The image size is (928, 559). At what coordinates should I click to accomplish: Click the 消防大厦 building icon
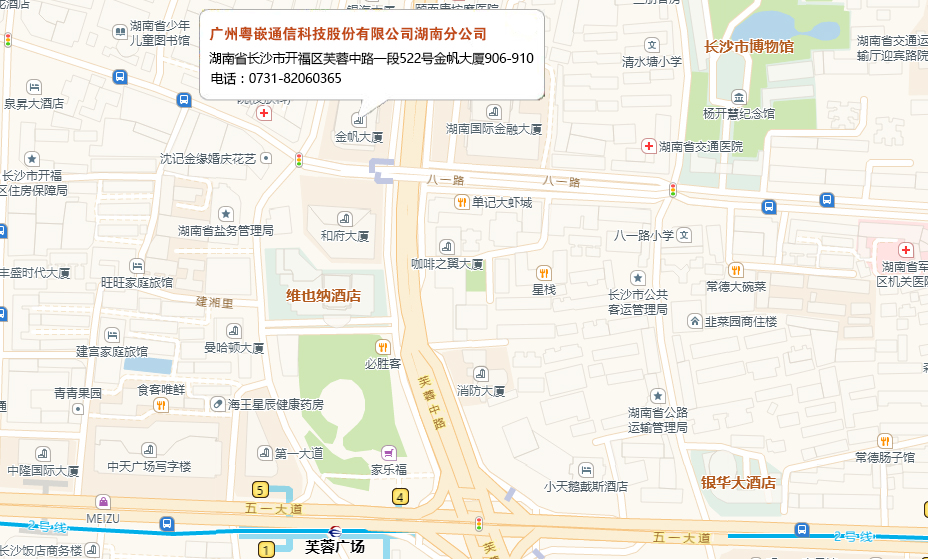coord(481,374)
